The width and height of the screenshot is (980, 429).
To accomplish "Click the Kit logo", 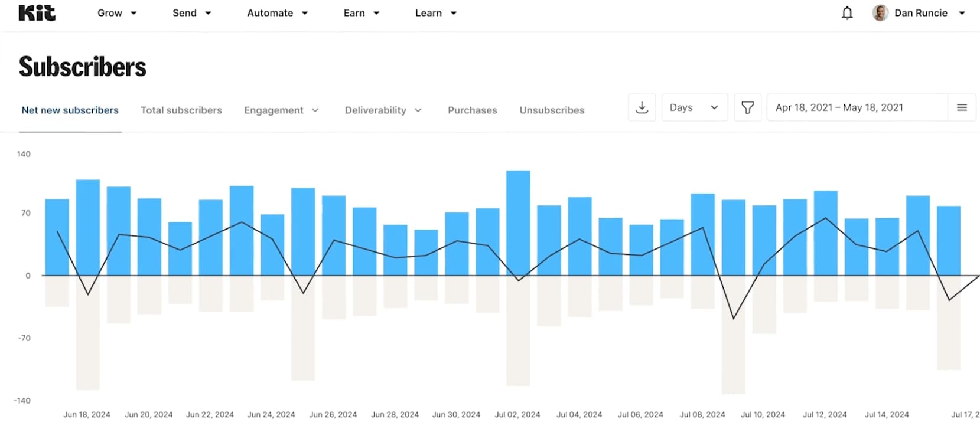I will 37,13.
